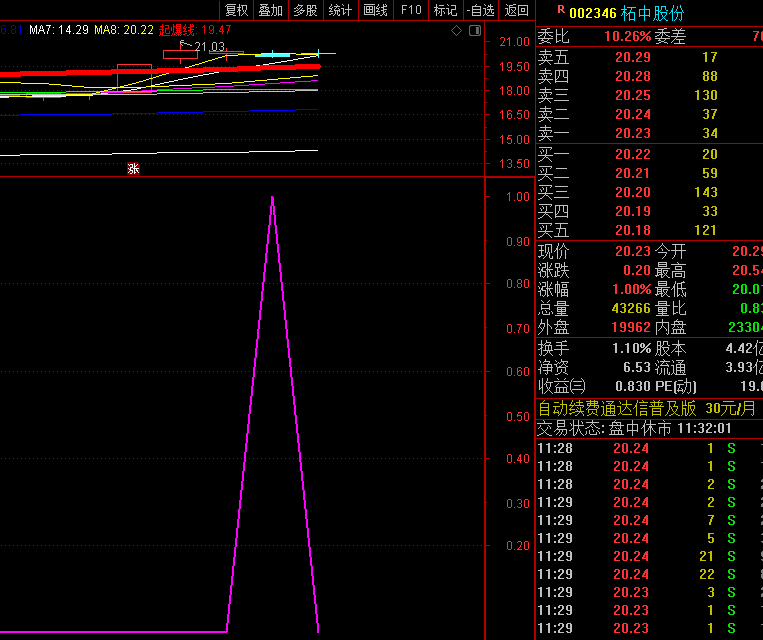This screenshot has height=640, width=763.
Task: Select the 多股 multi-stock view
Action: pos(305,10)
